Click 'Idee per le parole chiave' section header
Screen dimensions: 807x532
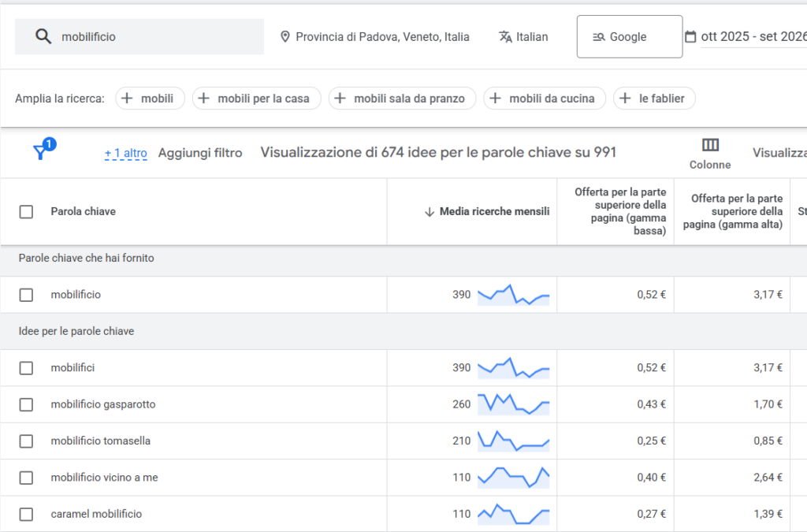click(76, 331)
